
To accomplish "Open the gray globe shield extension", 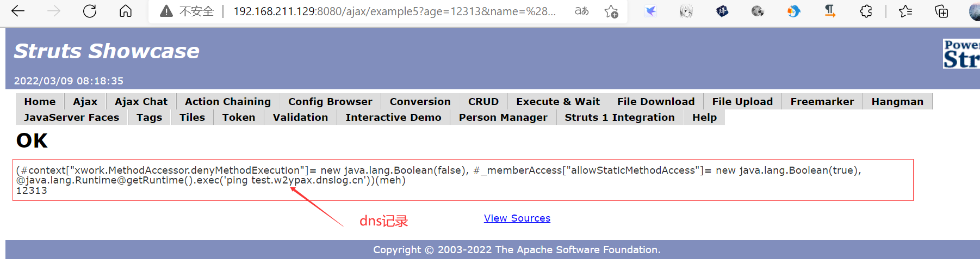I will 758,11.
